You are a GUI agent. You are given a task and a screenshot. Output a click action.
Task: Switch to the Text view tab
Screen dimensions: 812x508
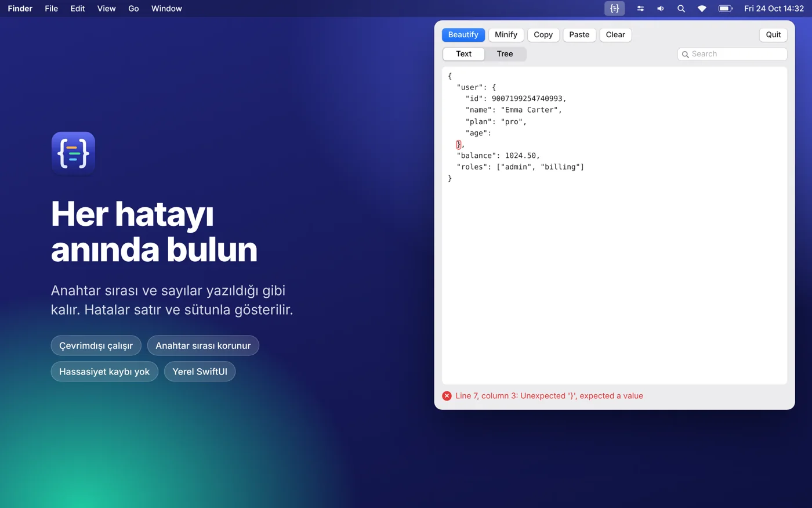click(463, 54)
